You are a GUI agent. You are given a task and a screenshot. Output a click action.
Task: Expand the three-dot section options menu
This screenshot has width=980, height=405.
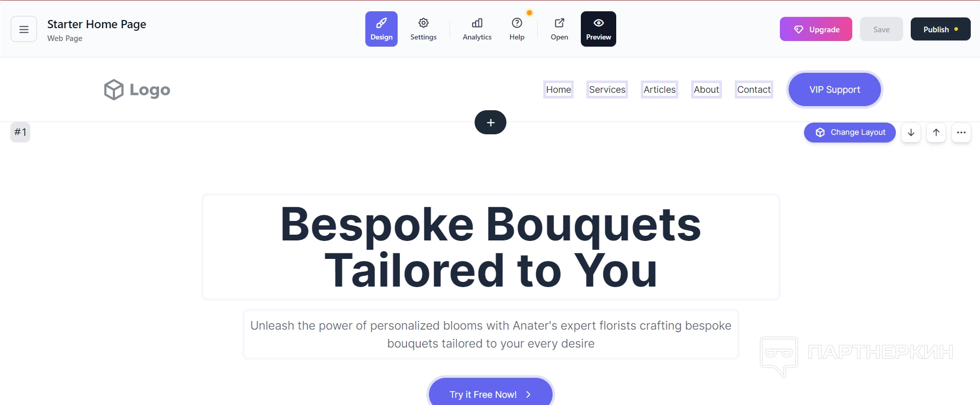[x=962, y=132]
